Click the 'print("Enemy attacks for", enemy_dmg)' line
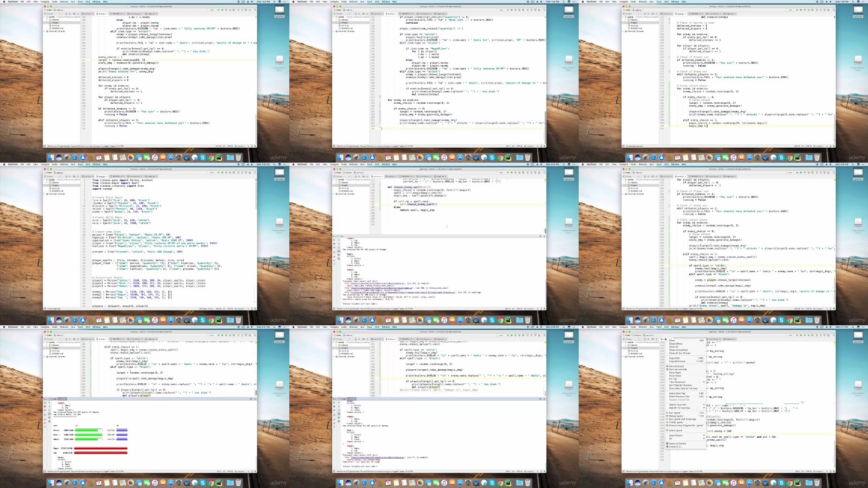The width and height of the screenshot is (868, 488). pos(126,71)
